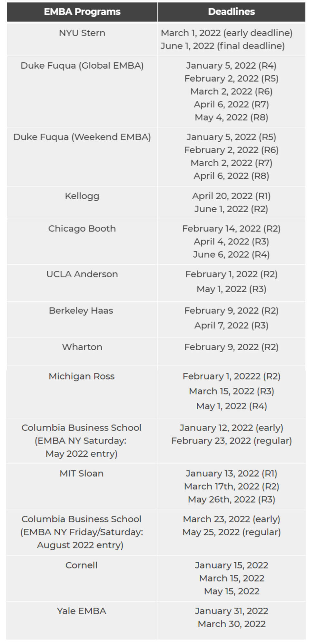Screen dimensions: 316x644
Task: Click the February 23, 2022 (regular) deadline
Action: coord(231,441)
